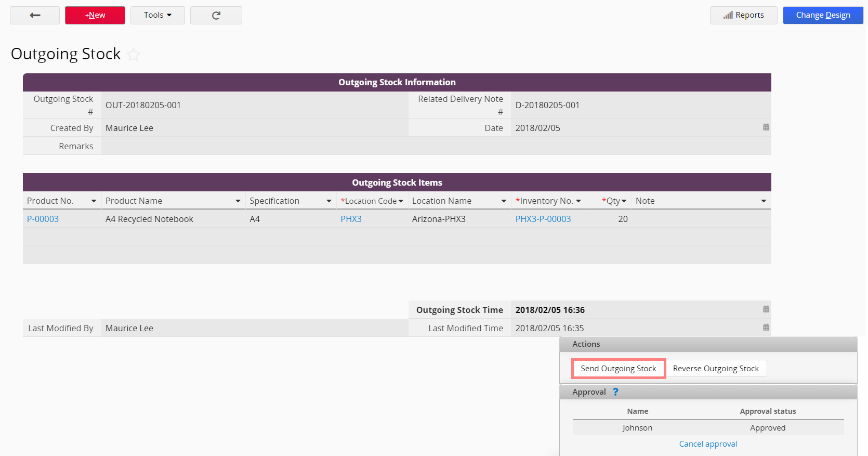Click approver name Johnson
Viewport: 868px width, 456px height.
click(637, 428)
